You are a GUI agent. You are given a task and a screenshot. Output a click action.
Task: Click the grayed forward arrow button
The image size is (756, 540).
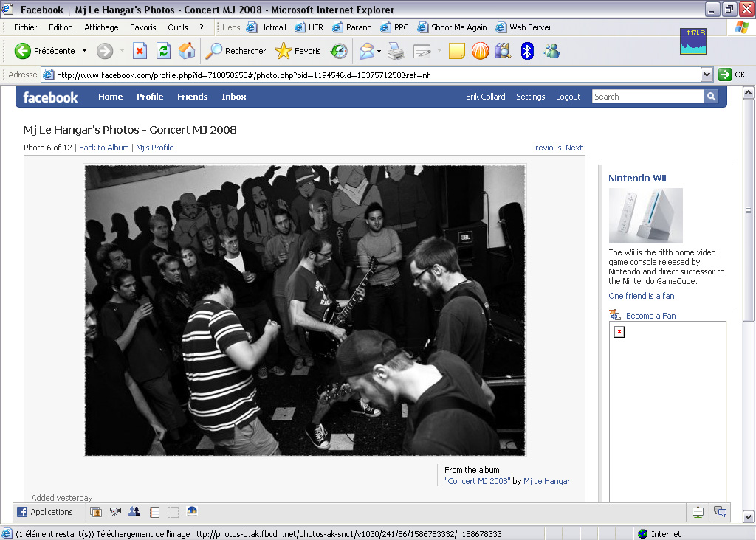pos(105,51)
